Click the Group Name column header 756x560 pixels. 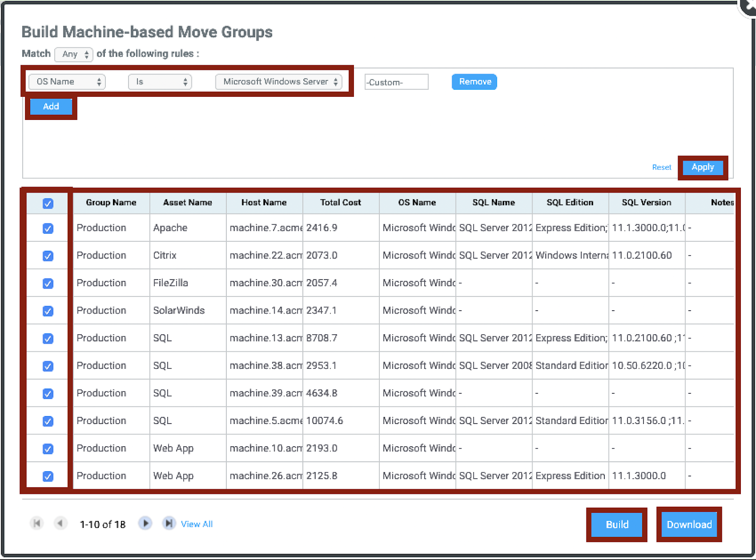(x=111, y=203)
